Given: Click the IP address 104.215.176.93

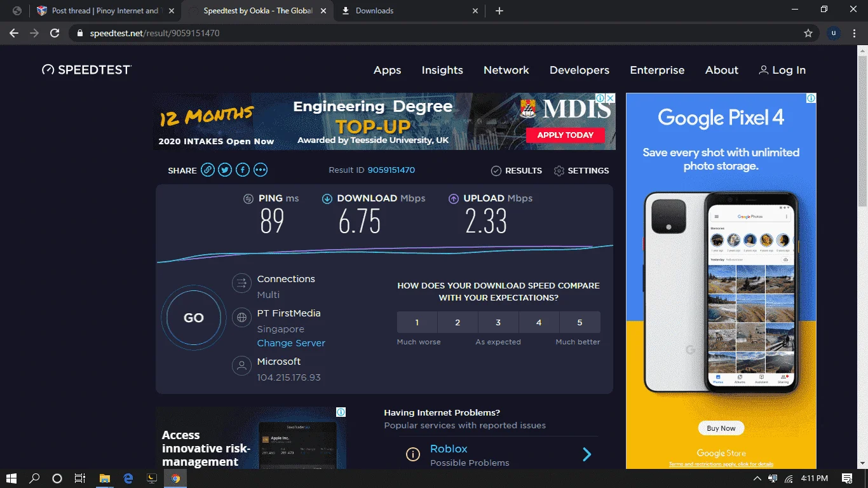Looking at the screenshot, I should click(x=289, y=377).
